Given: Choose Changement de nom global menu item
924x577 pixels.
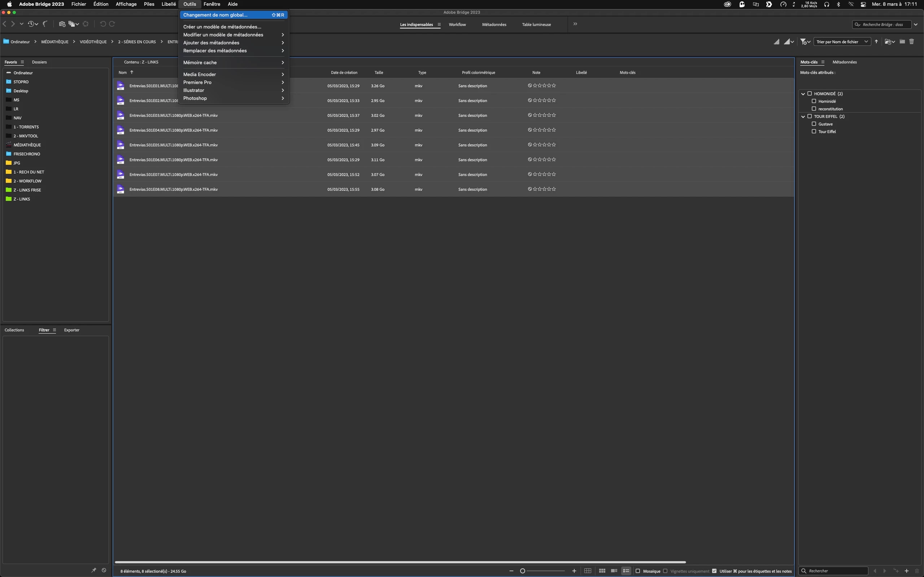Looking at the screenshot, I should point(215,15).
